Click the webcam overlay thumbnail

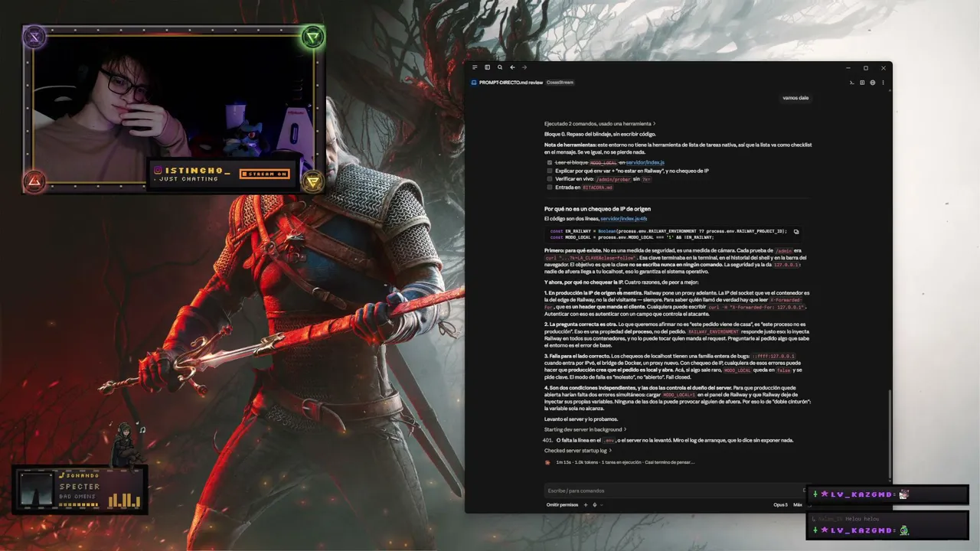[175, 109]
